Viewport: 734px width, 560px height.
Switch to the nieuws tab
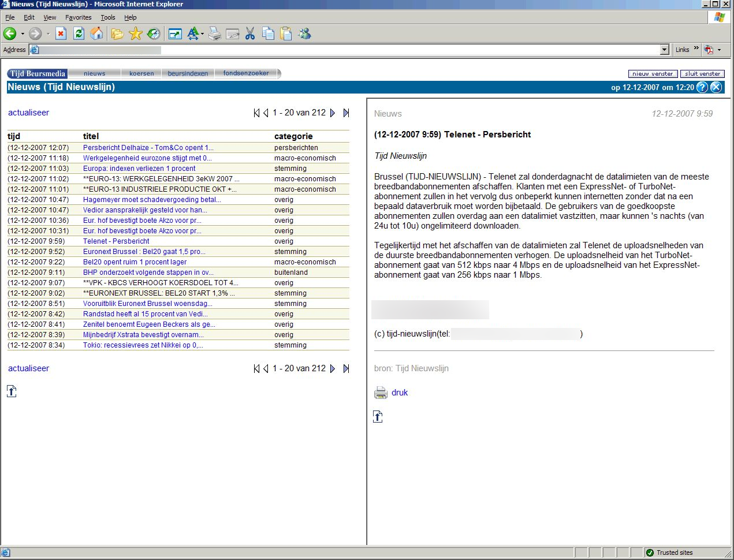coord(95,73)
